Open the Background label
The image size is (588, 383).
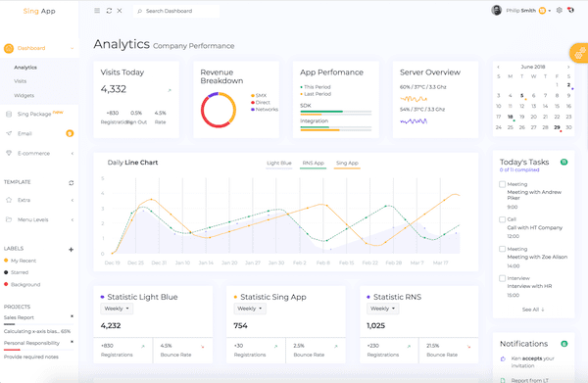(x=25, y=285)
